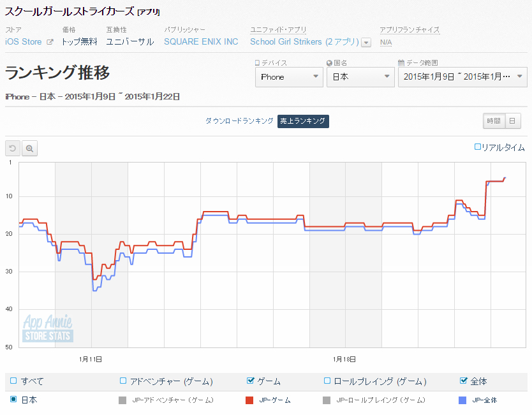Open the SQUARE ENIX INC publisher link
This screenshot has height=415, width=532.
pos(201,42)
